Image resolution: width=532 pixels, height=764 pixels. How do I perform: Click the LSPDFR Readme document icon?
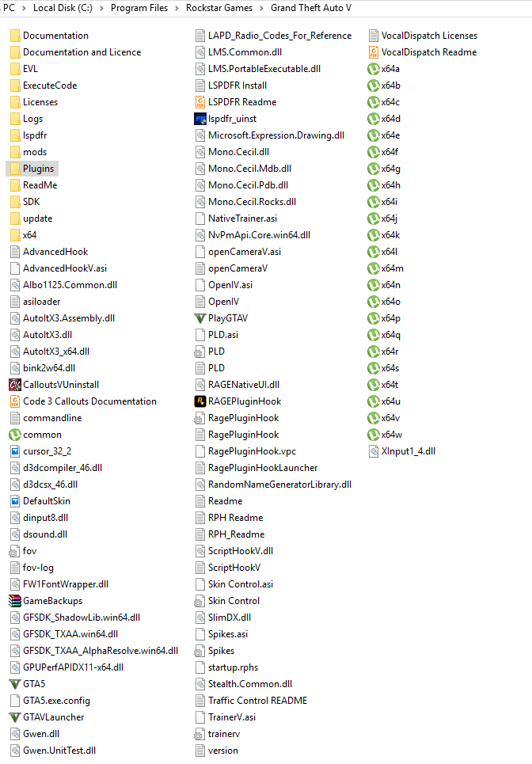[199, 102]
